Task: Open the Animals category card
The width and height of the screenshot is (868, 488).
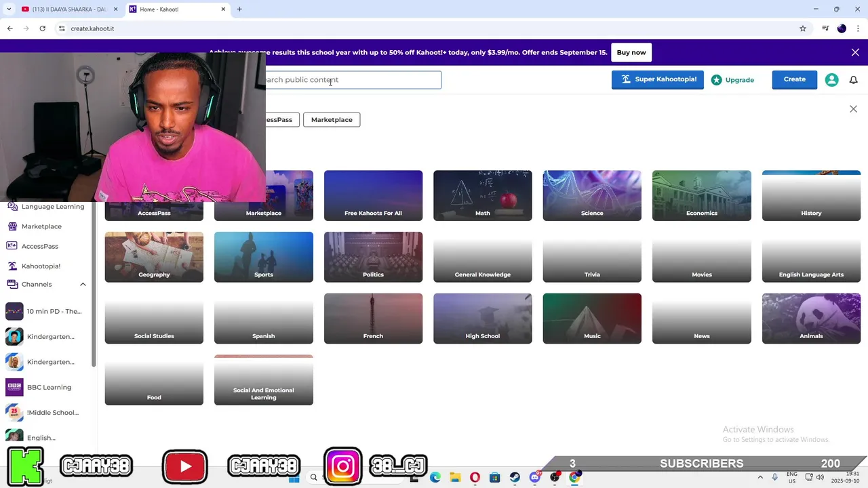Action: (811, 319)
